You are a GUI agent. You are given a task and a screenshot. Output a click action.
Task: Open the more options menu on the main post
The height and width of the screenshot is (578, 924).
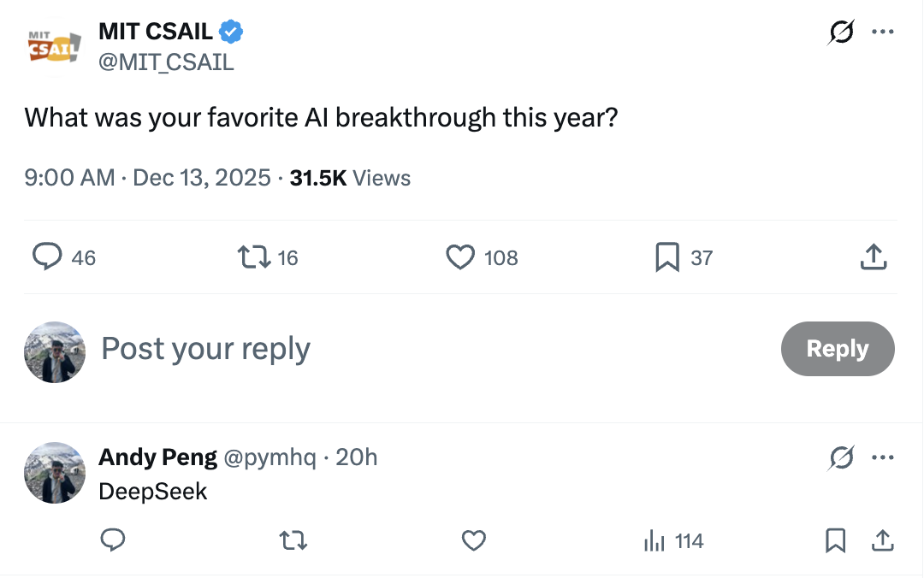pyautogui.click(x=883, y=31)
